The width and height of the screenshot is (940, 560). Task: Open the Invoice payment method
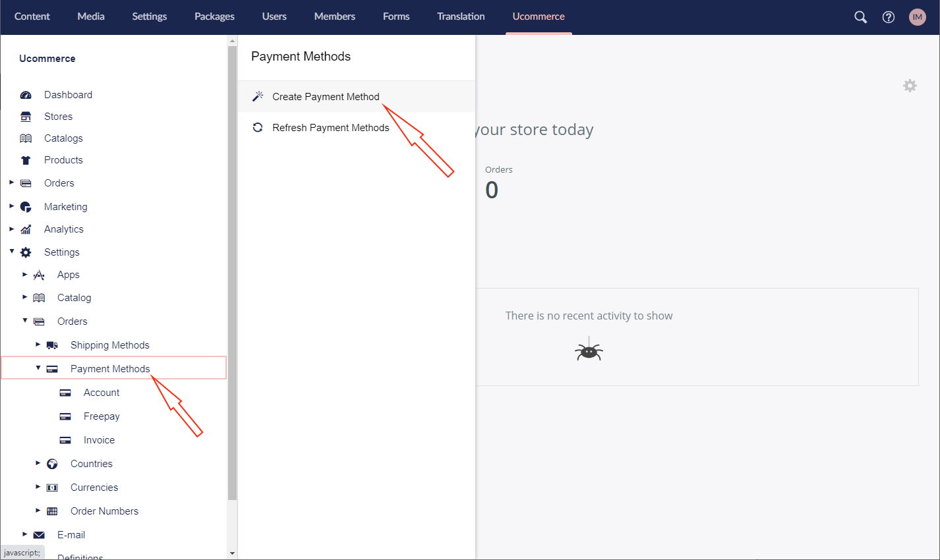(x=99, y=439)
